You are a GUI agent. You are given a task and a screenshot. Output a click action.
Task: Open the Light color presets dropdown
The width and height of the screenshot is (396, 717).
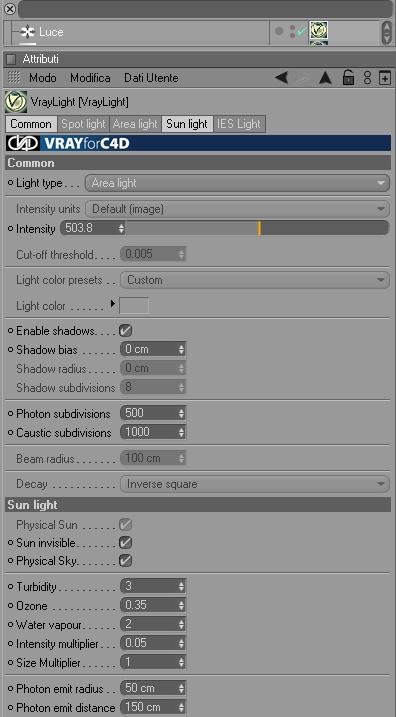(255, 280)
